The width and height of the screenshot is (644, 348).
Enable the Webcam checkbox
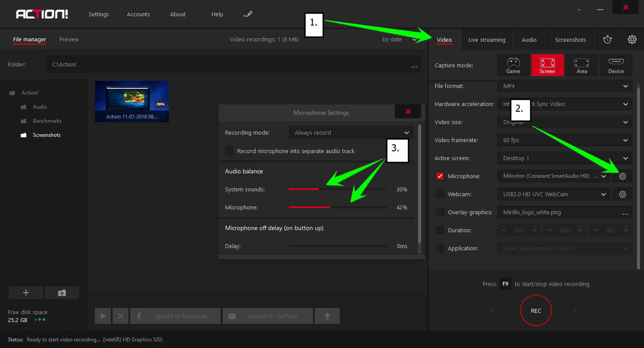click(440, 194)
